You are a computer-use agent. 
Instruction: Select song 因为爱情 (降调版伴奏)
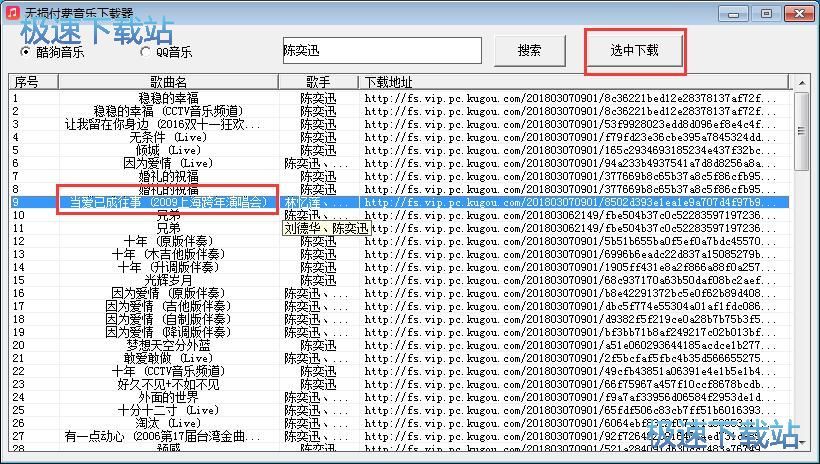[x=168, y=332]
